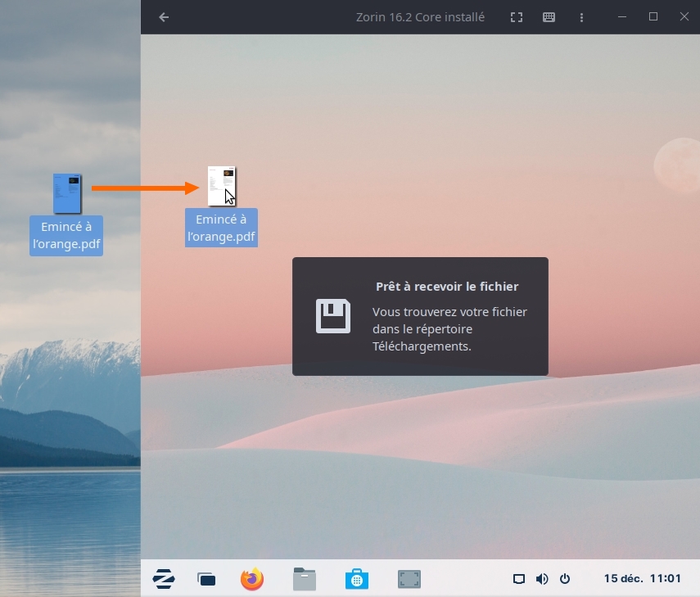This screenshot has width=700, height=597.
Task: Toggle fullscreen mode from the header bar
Action: [x=516, y=17]
